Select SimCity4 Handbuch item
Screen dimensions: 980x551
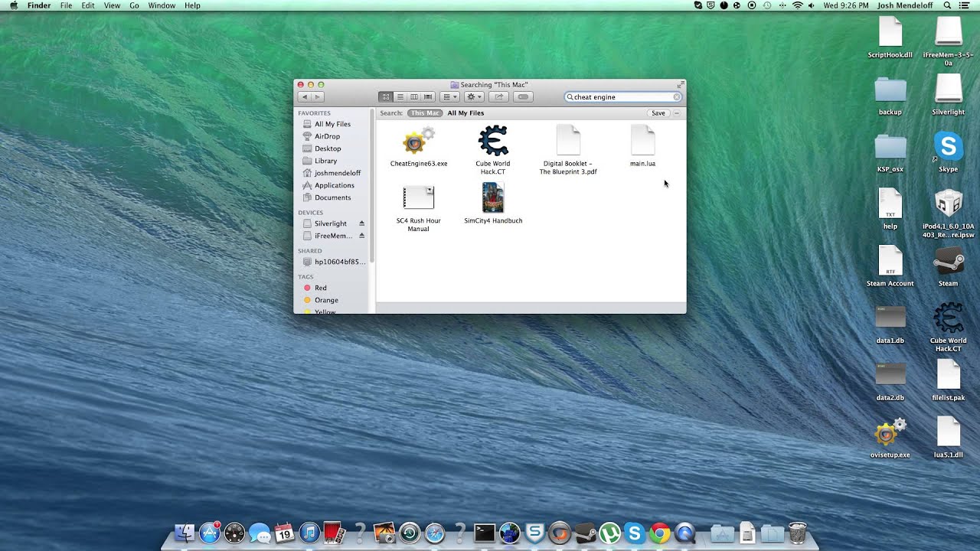[493, 204]
